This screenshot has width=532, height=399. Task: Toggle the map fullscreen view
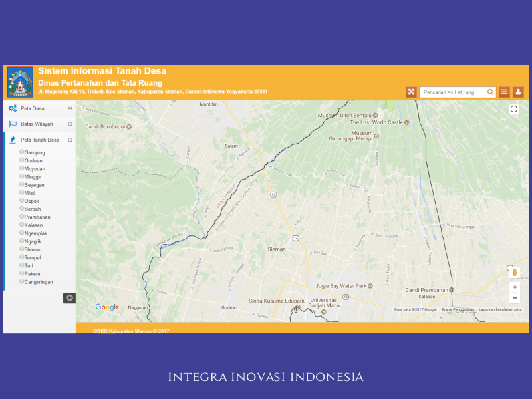(513, 109)
